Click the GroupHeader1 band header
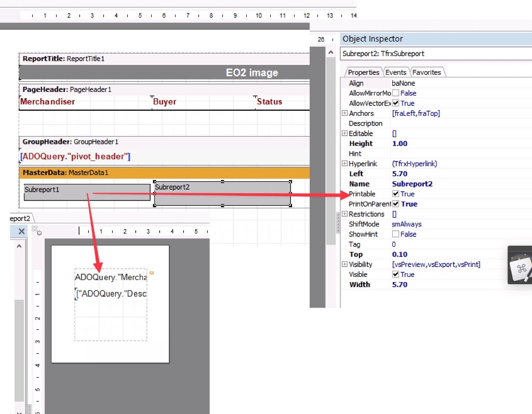Screen dimensions: 532x414 click(x=165, y=141)
